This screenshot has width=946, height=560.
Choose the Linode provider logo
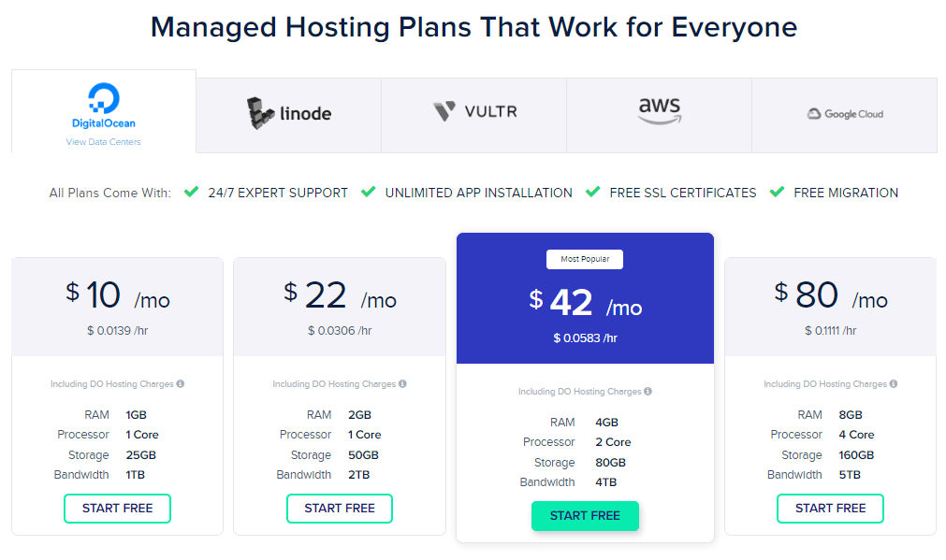289,113
